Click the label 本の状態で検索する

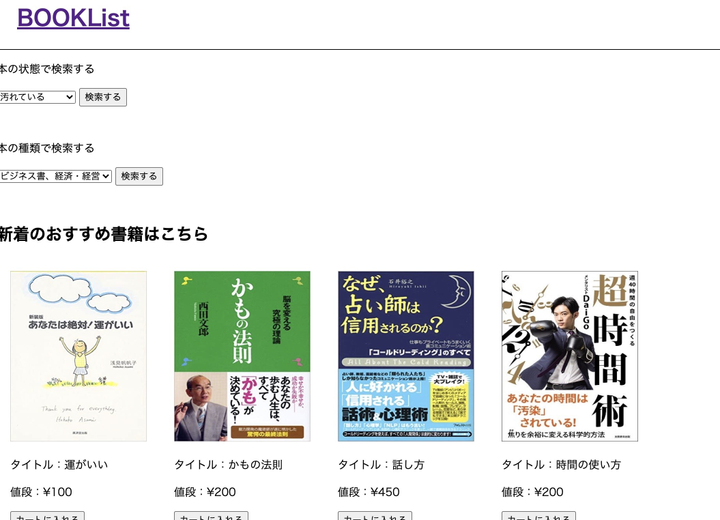tap(47, 69)
